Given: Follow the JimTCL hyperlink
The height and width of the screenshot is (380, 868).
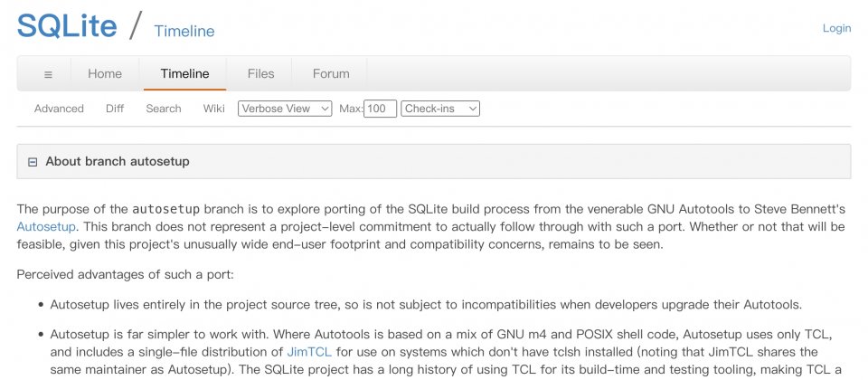Looking at the screenshot, I should [309, 352].
